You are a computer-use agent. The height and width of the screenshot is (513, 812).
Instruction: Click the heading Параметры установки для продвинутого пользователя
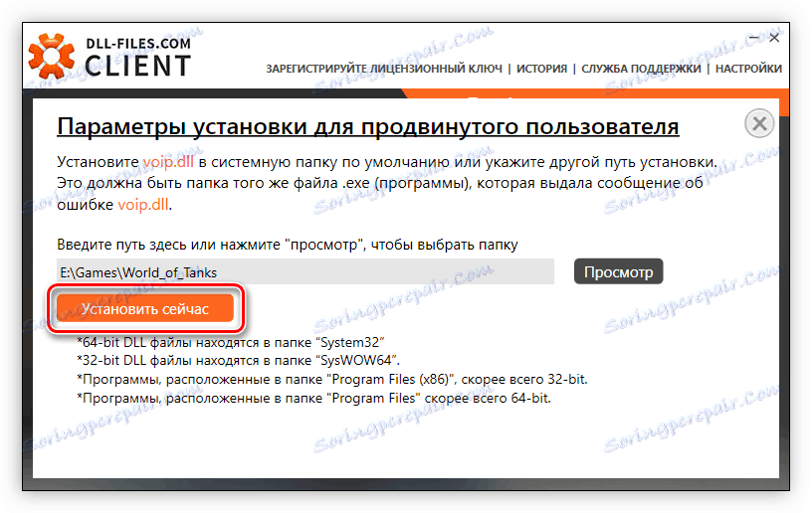pos(367,126)
